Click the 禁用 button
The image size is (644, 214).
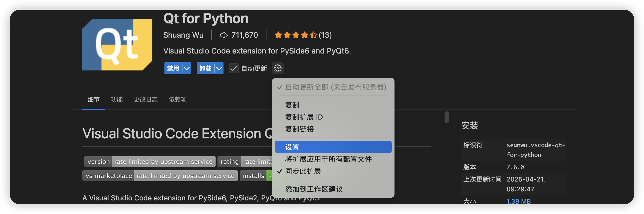point(173,68)
